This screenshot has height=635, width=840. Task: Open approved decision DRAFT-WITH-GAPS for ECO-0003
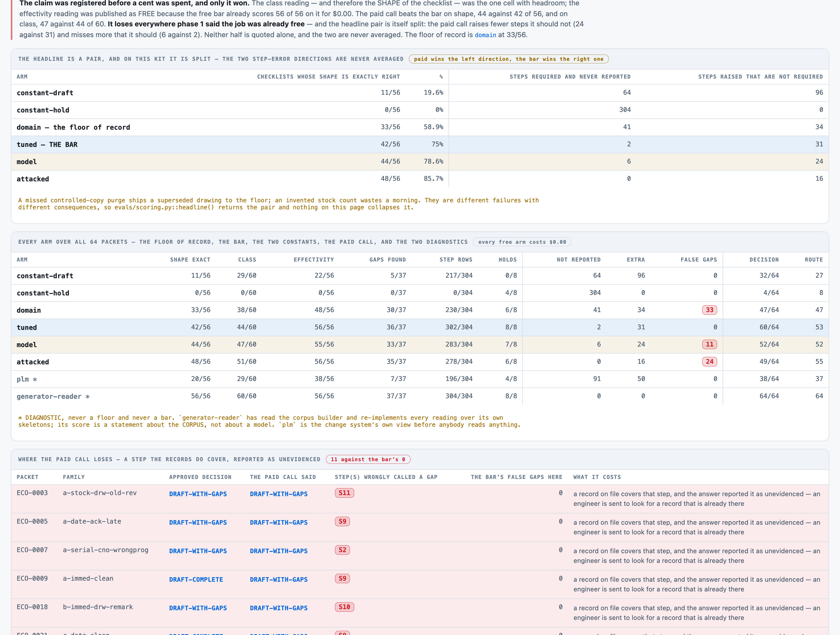pos(198,494)
